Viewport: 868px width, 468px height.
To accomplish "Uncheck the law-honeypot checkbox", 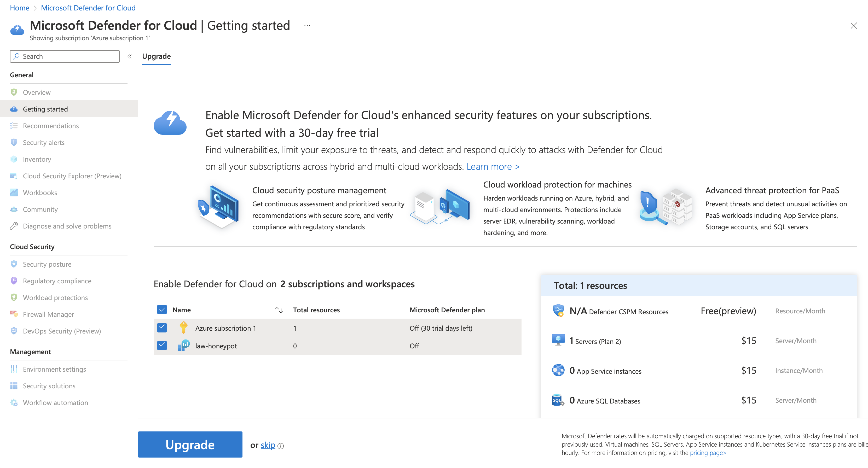I will click(162, 346).
